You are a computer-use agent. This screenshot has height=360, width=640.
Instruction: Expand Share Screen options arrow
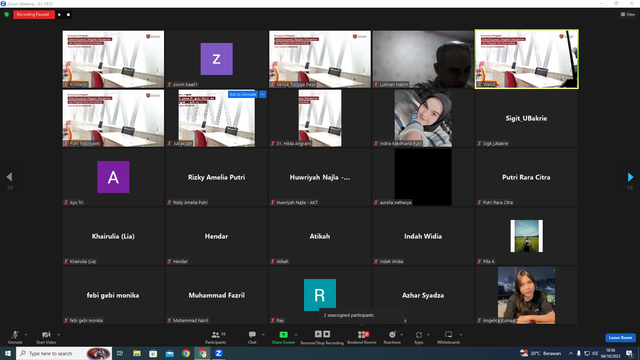pos(296,335)
